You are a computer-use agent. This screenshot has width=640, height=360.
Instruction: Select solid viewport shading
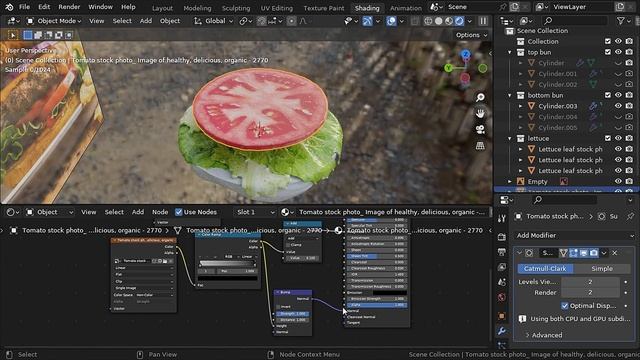point(438,21)
